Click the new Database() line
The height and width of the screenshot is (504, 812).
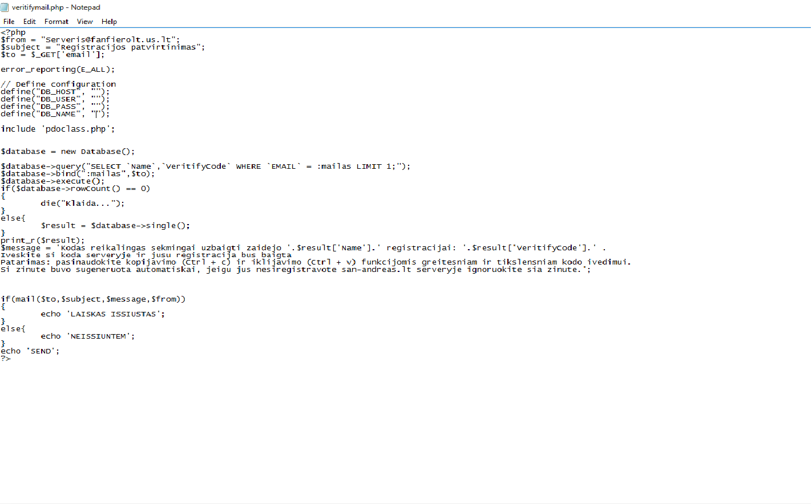click(68, 152)
